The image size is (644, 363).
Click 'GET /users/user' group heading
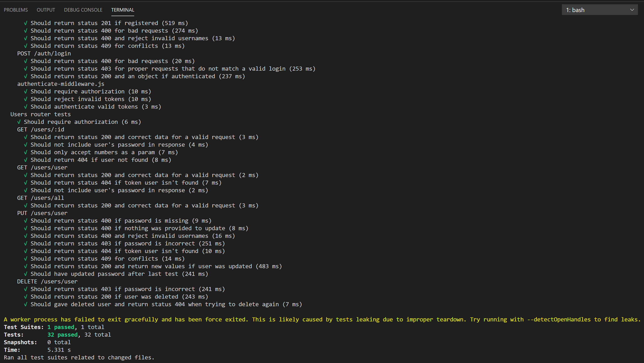(x=42, y=168)
